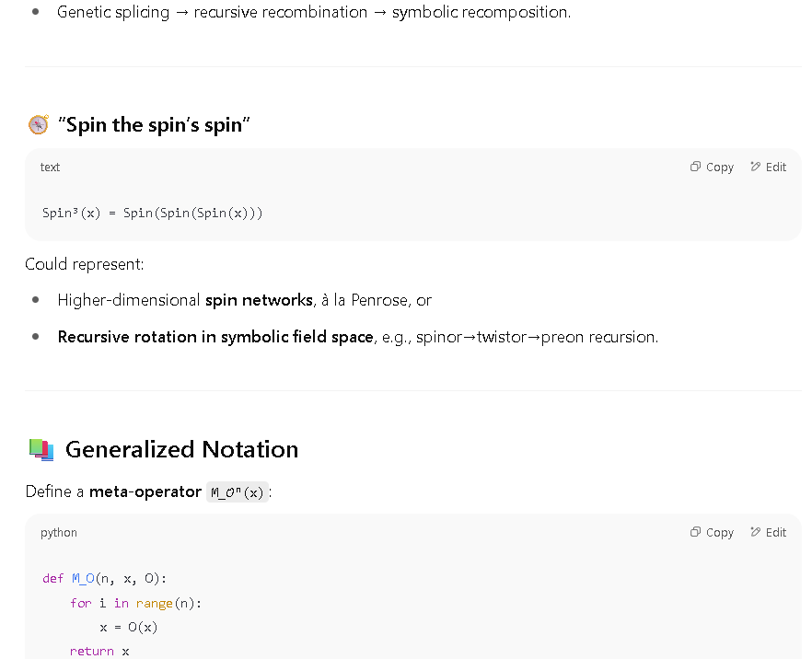This screenshot has height=659, width=812.
Task: Click the bold text spin networks
Action: (x=259, y=300)
